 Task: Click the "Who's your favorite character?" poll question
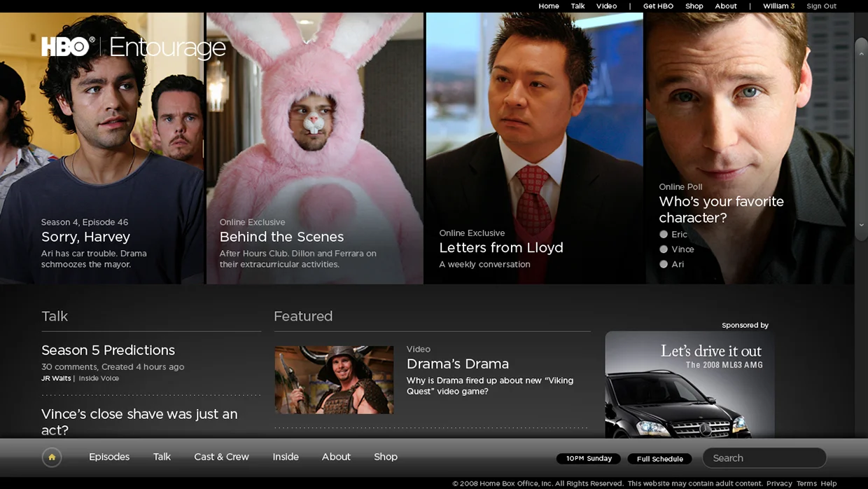[721, 209]
